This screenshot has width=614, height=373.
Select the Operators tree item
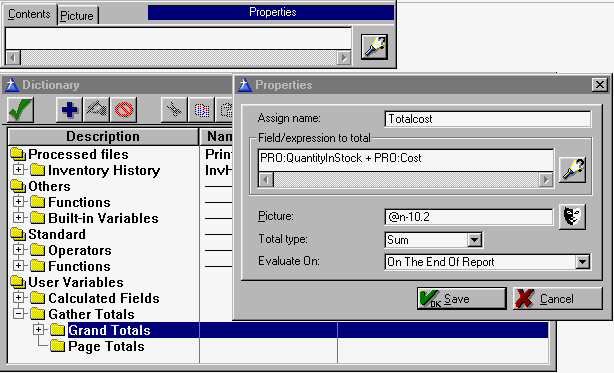click(x=80, y=250)
